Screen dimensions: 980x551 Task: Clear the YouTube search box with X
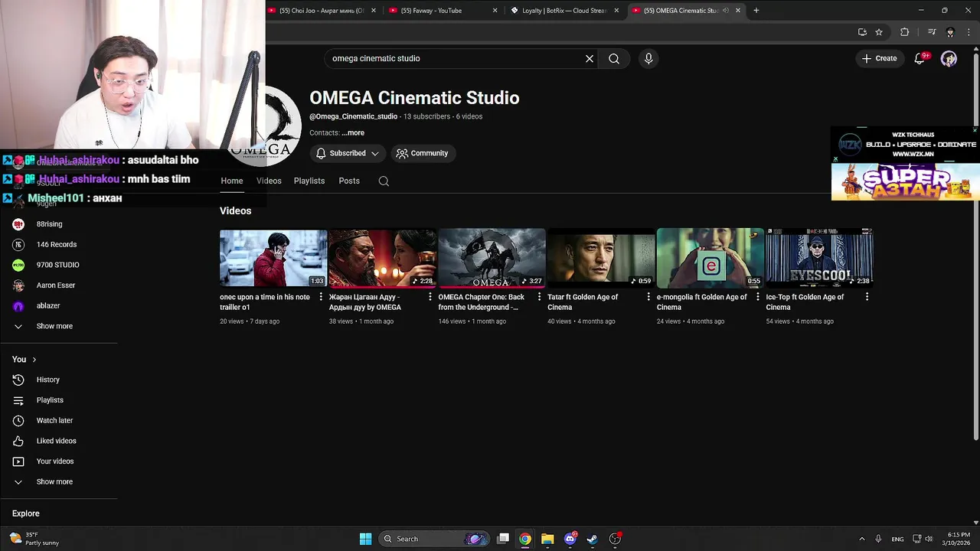pos(590,58)
